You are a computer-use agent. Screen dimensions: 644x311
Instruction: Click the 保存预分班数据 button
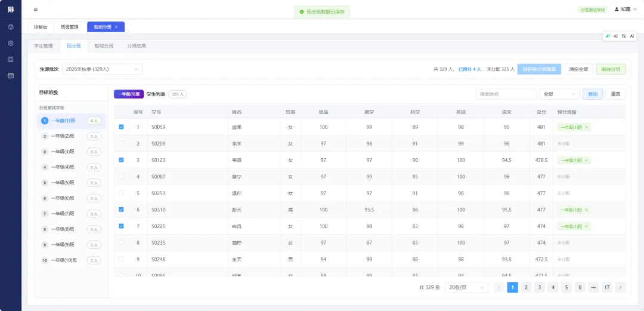click(539, 69)
